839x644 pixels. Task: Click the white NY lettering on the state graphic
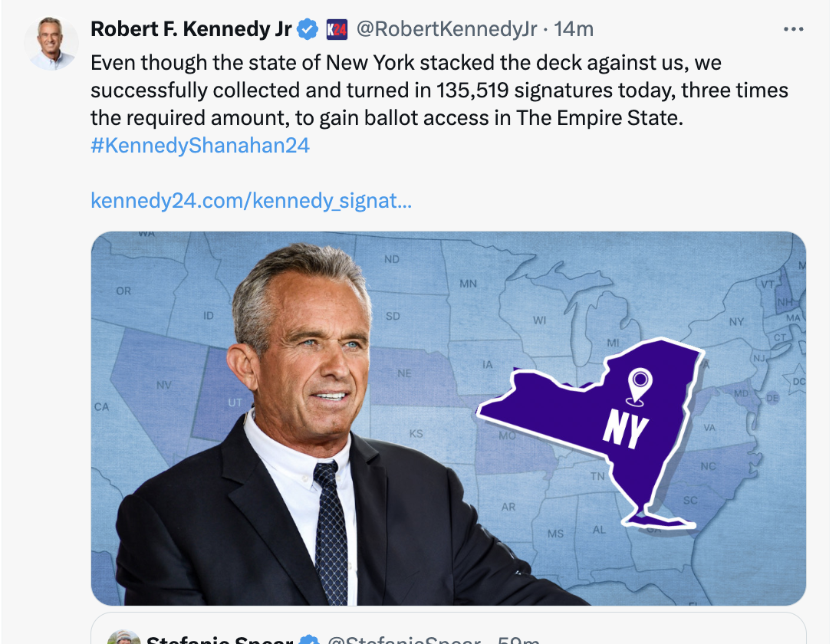click(x=626, y=429)
